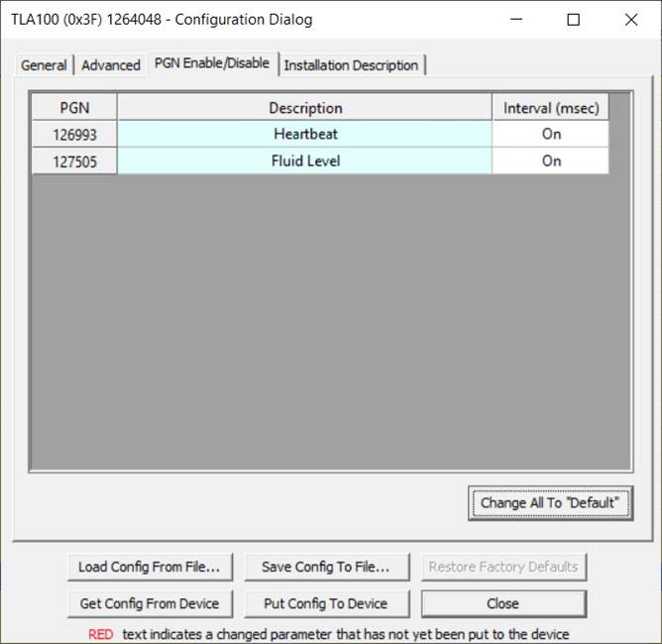
Task: Click the Description column header
Action: (304, 108)
